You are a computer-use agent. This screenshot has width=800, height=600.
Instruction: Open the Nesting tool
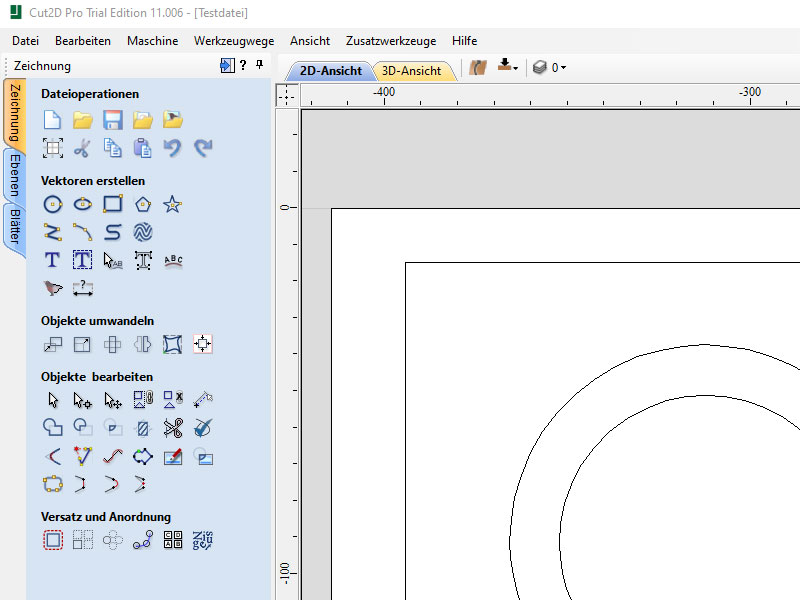tap(203, 540)
